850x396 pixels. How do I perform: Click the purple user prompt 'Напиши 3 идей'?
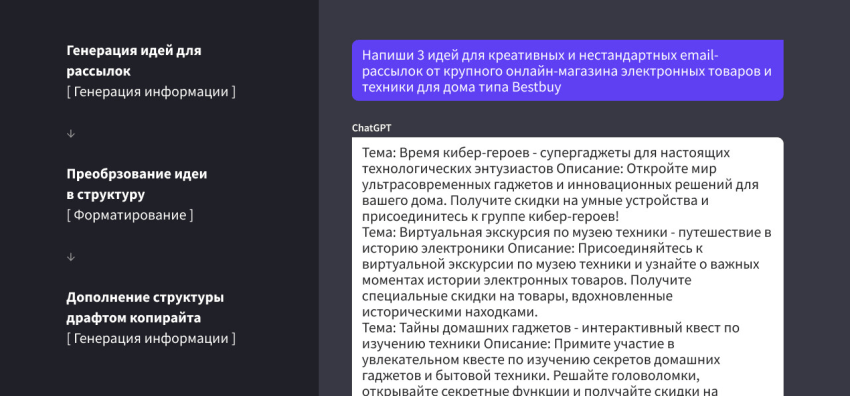tap(568, 70)
